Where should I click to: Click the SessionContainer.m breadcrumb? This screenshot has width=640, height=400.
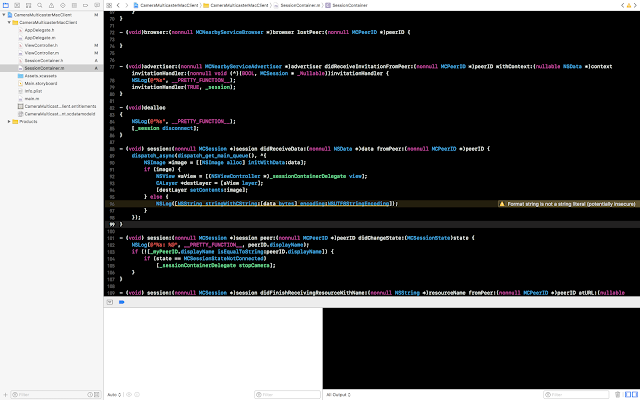pyautogui.click(x=297, y=5)
